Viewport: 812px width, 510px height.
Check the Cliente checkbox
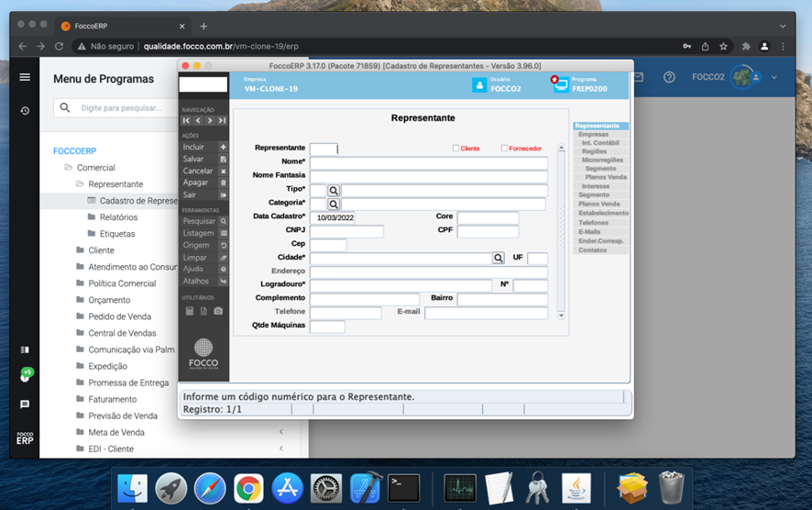point(455,149)
